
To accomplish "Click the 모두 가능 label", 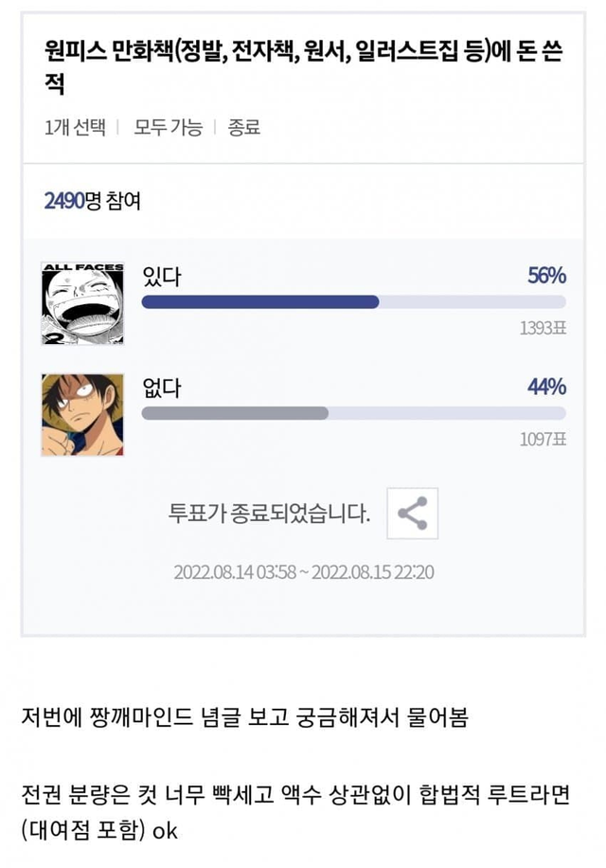I will (x=168, y=127).
